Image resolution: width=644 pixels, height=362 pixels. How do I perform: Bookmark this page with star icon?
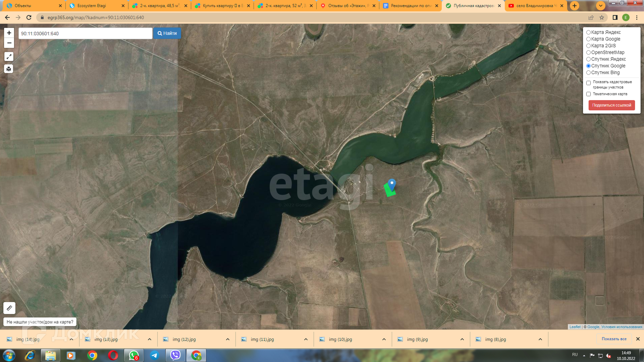pyautogui.click(x=602, y=17)
